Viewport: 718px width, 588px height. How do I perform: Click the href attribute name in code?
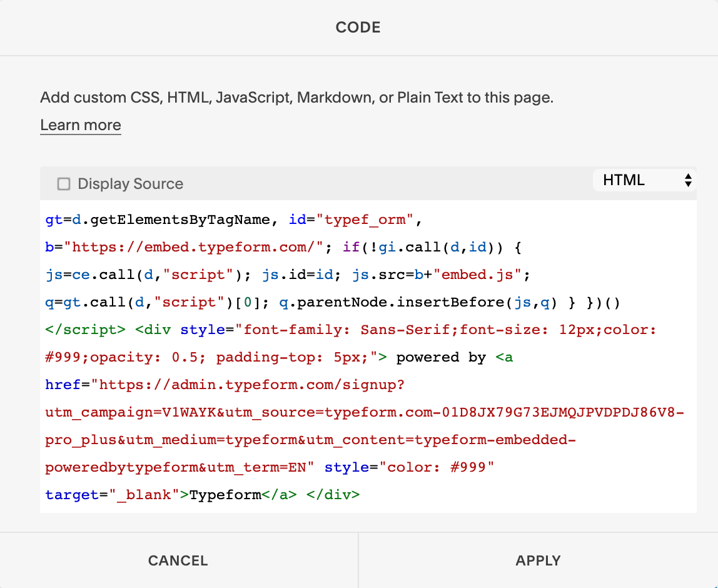tap(63, 385)
